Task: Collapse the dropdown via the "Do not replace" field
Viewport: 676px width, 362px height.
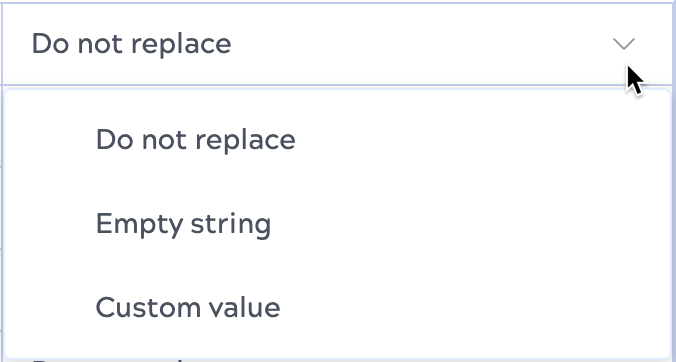Action: coord(338,44)
